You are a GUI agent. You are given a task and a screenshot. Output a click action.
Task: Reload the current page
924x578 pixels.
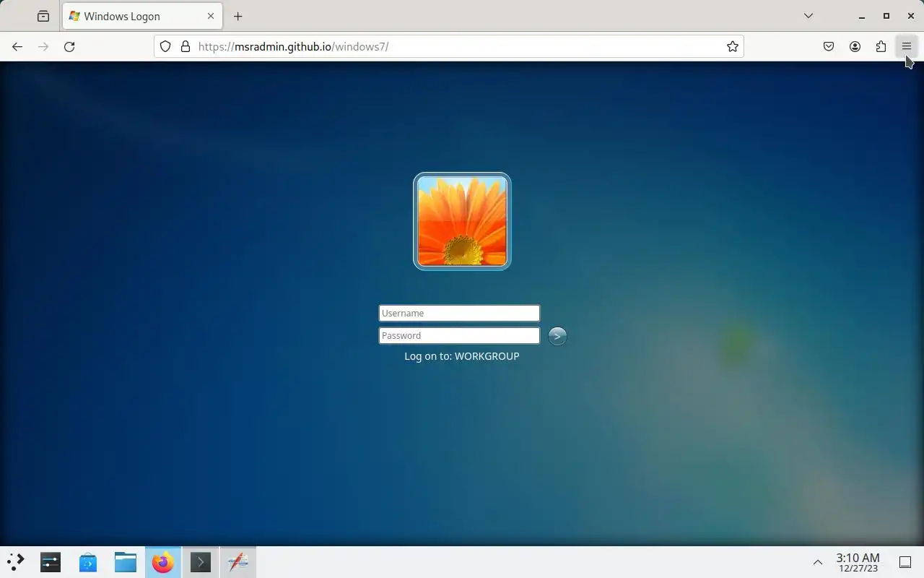pyautogui.click(x=69, y=46)
